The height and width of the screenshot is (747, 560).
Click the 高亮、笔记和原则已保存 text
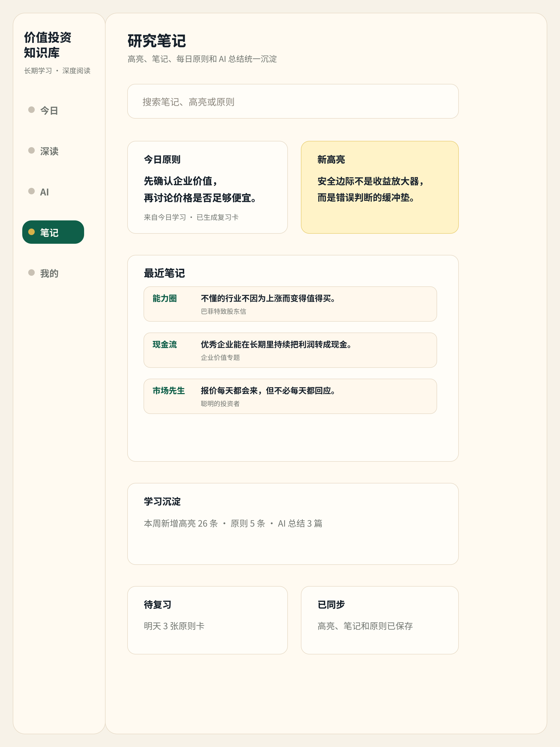pyautogui.click(x=365, y=626)
